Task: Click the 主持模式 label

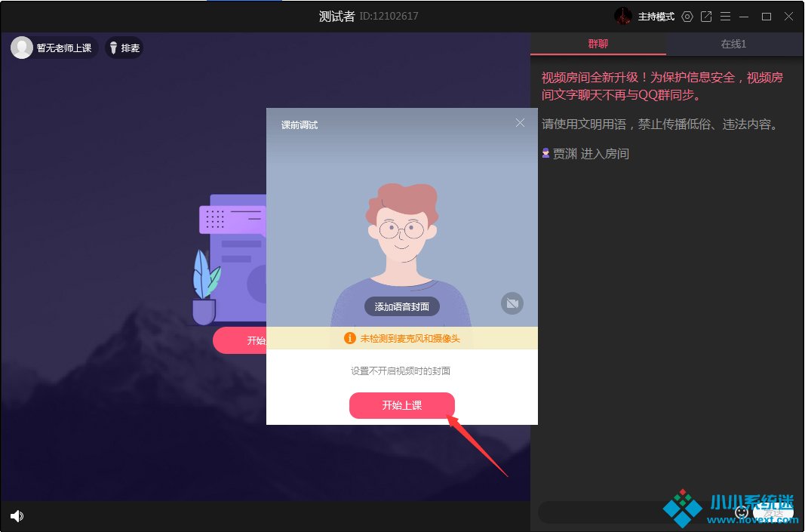Action: [x=656, y=17]
